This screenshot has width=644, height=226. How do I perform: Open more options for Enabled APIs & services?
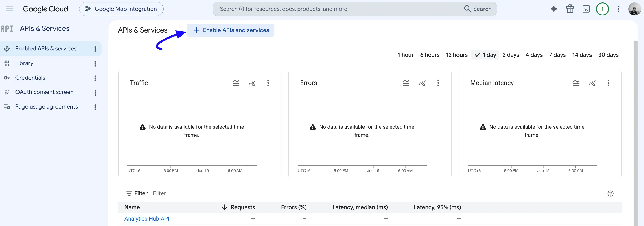[95, 49]
